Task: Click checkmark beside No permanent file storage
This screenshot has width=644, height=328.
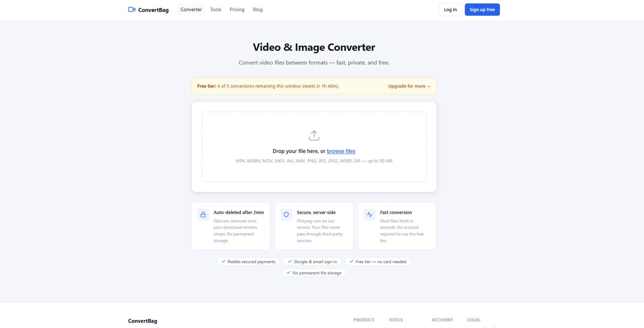Action: click(288, 273)
